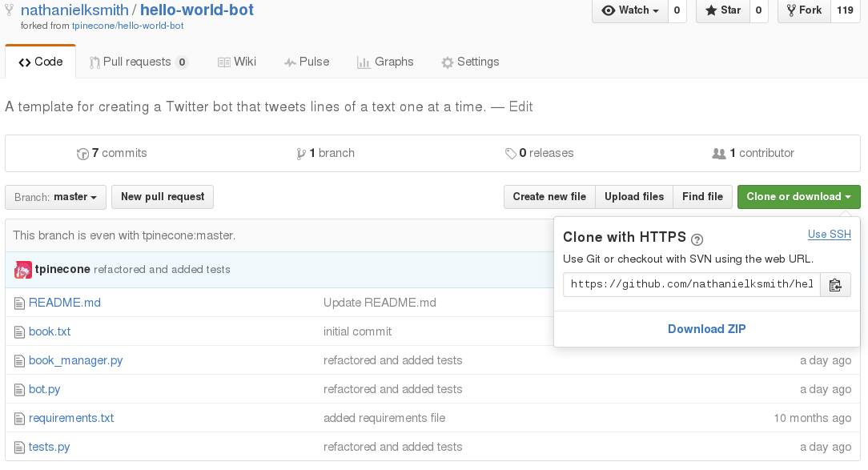Switch to the Pull requests tab
The image size is (868, 470).
138,62
